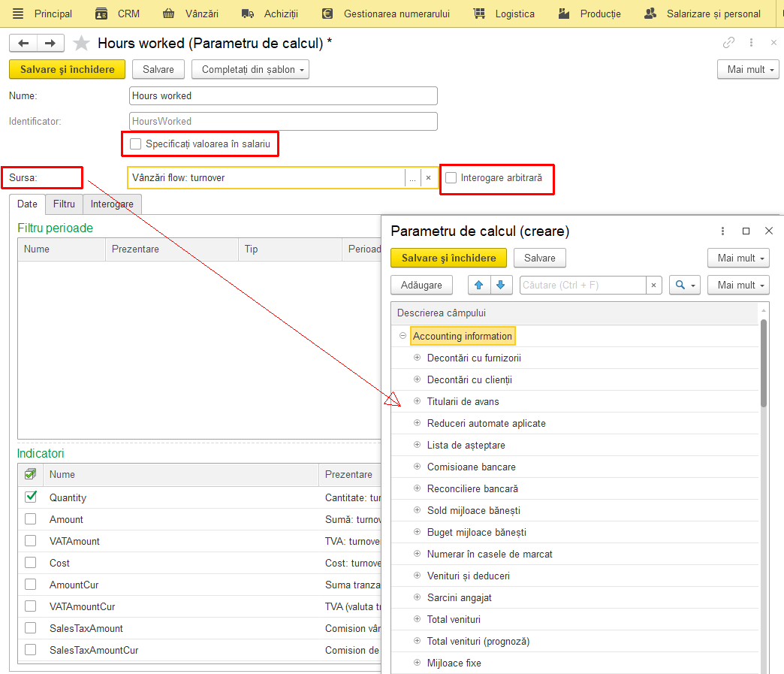This screenshot has height=674, width=784.
Task: Click Salvare și închidere in creare dialog
Action: click(x=448, y=258)
